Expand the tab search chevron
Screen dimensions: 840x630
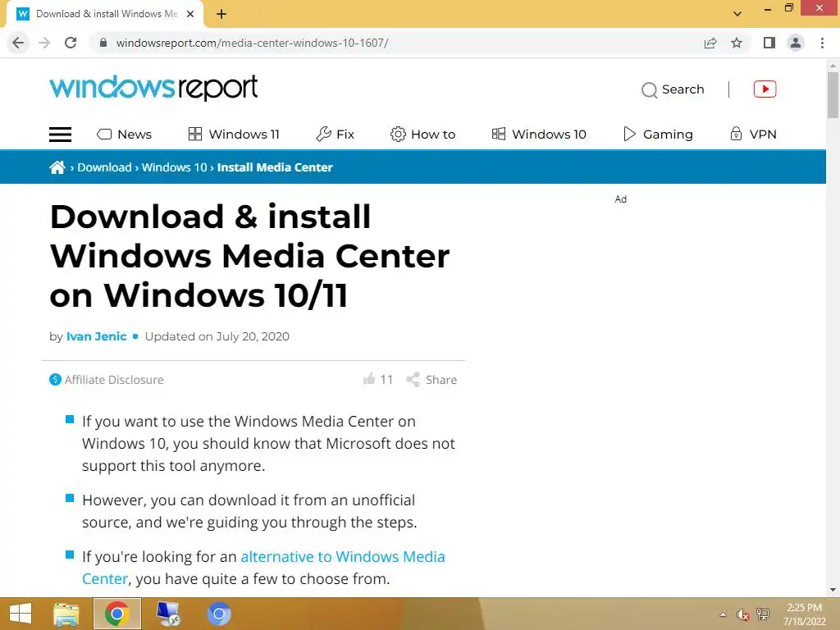[x=737, y=13]
